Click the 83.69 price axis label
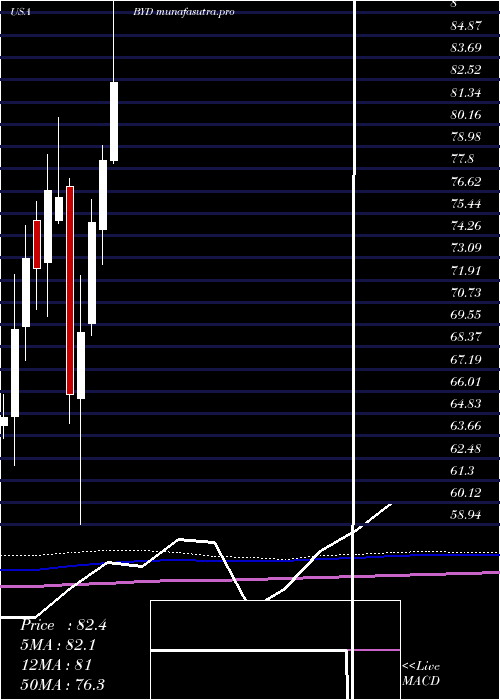The height and width of the screenshot is (700, 500). coord(466,48)
